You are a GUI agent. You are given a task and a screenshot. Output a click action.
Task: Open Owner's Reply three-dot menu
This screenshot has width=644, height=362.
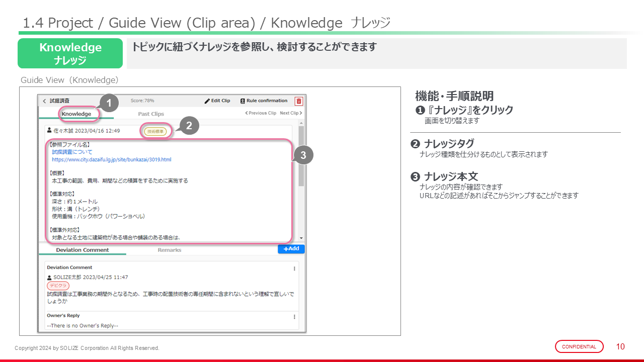tap(294, 317)
